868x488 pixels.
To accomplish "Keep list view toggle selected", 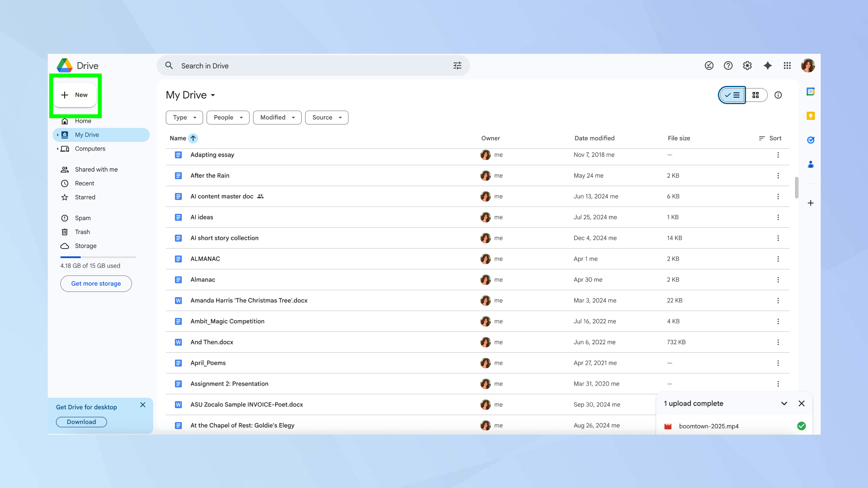I will pos(732,95).
